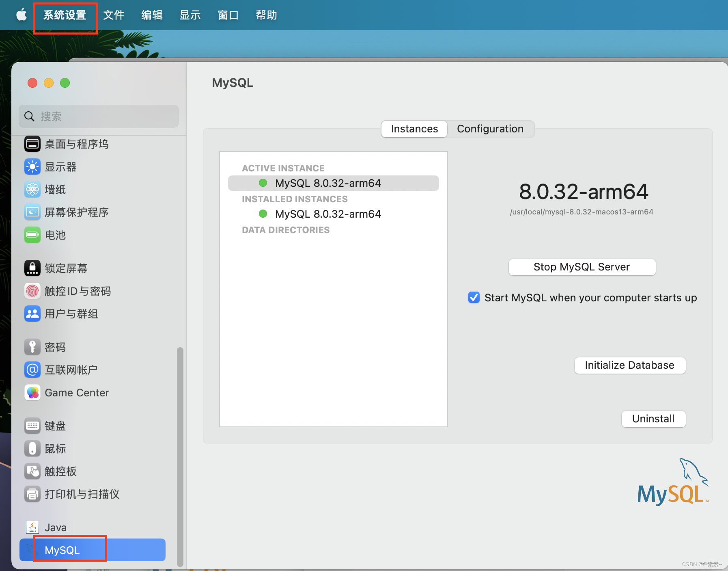This screenshot has height=571, width=728.
Task: Select the Displays sun icon
Action: coord(32,167)
